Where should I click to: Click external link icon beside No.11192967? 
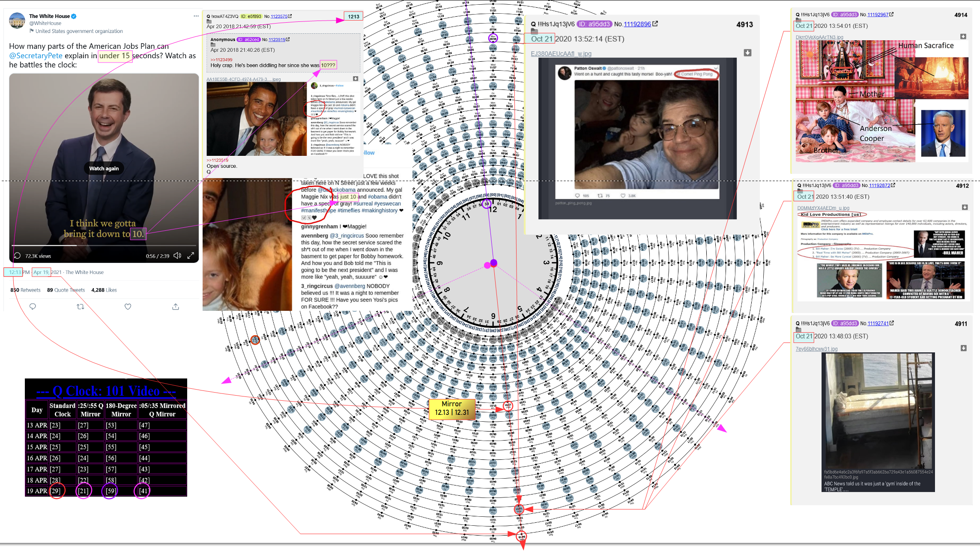(891, 15)
